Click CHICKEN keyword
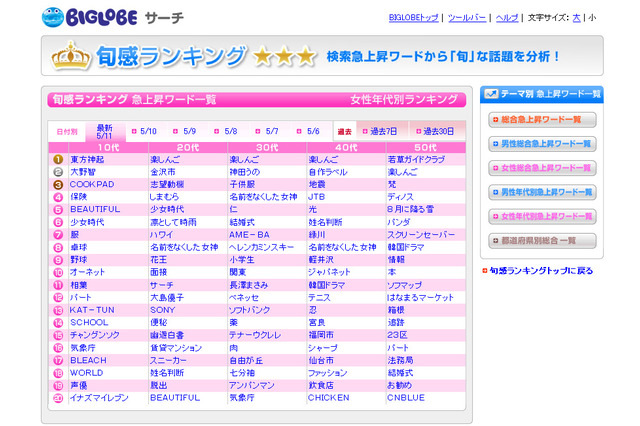The image size is (640, 426). [x=329, y=398]
